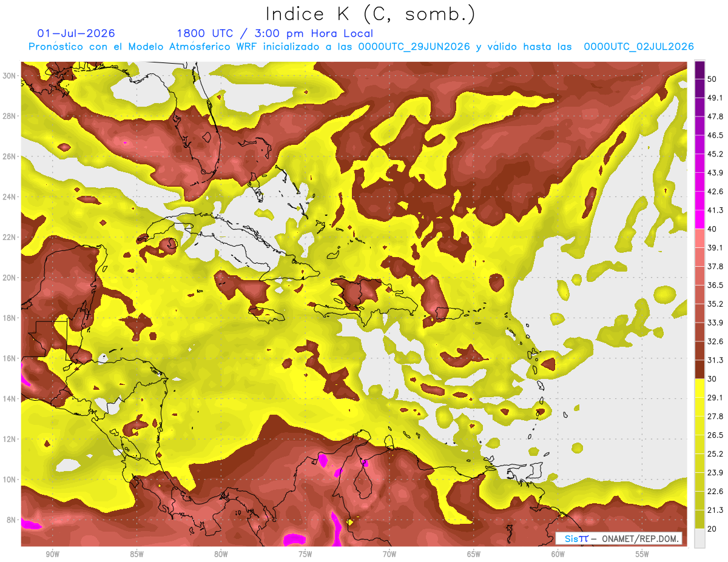728x562 pixels.
Task: Pick the gray swatch below 20 on color scale
Action: pyautogui.click(x=699, y=538)
